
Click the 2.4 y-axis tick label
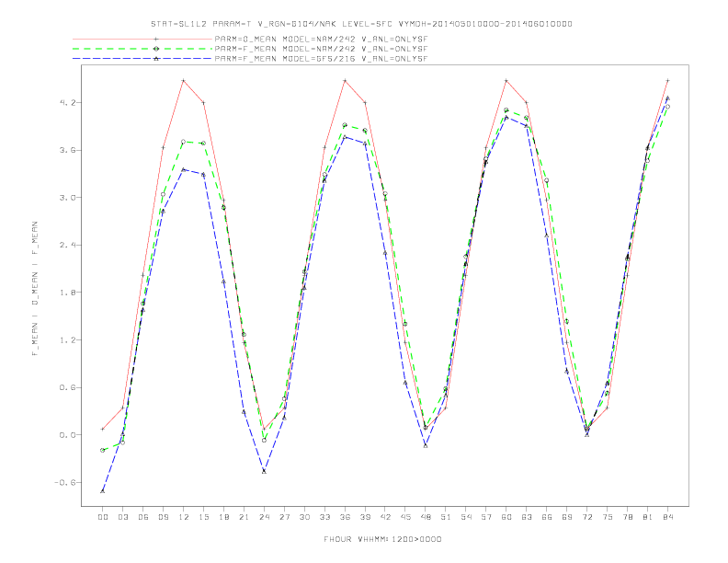[x=68, y=245]
